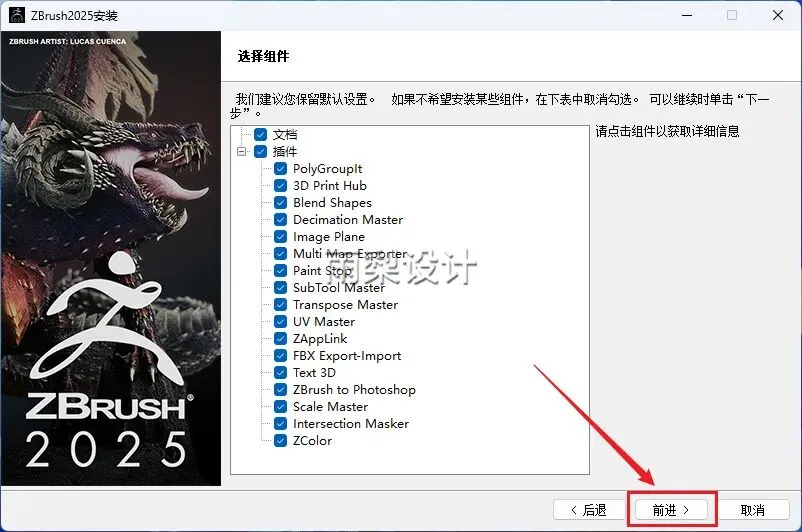Select the Image Plane label
This screenshot has height=532, width=802.
pos(329,237)
